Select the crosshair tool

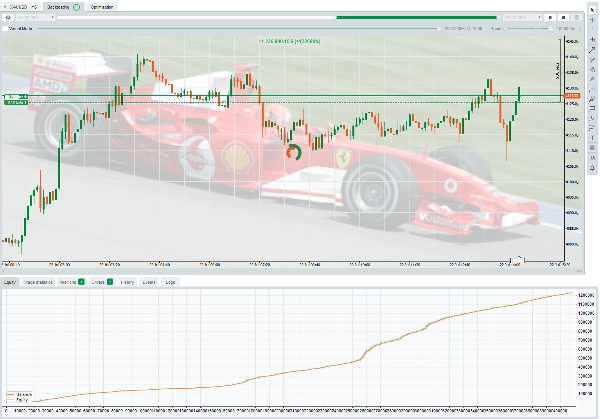592,20
